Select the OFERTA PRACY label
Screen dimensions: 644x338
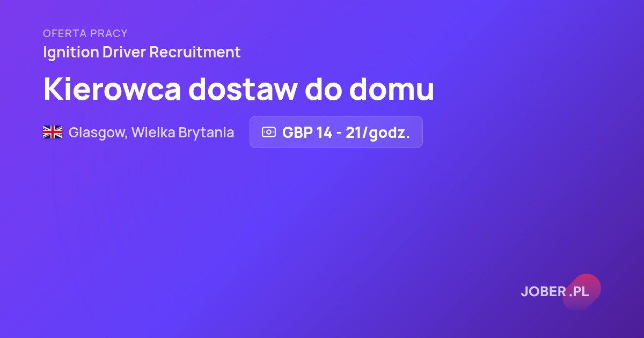[x=85, y=33]
